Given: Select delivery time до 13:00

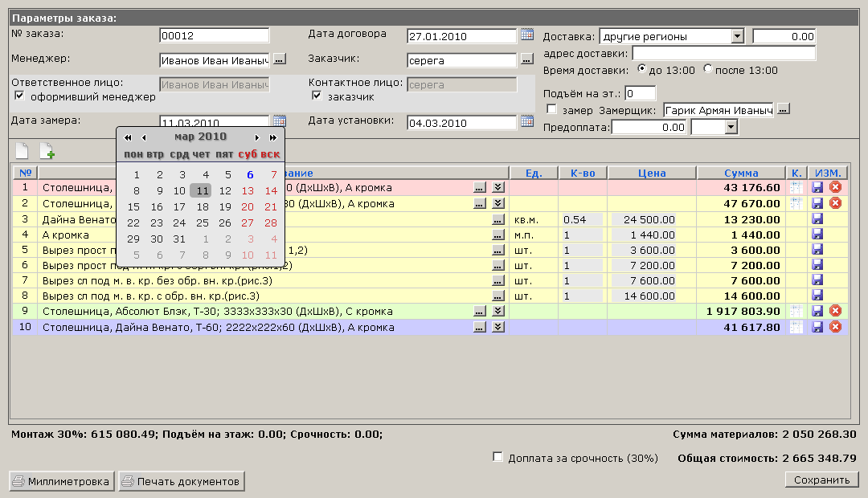Looking at the screenshot, I should pos(641,68).
